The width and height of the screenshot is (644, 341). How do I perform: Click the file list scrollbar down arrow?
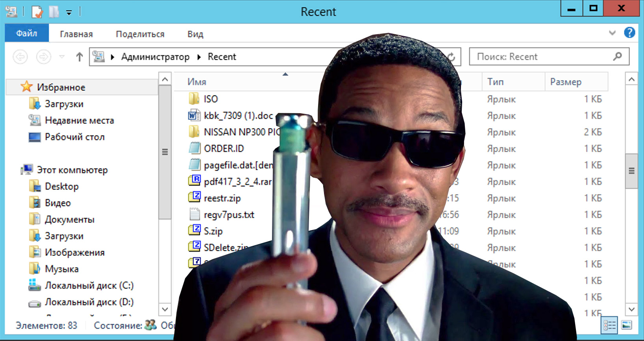point(631,310)
